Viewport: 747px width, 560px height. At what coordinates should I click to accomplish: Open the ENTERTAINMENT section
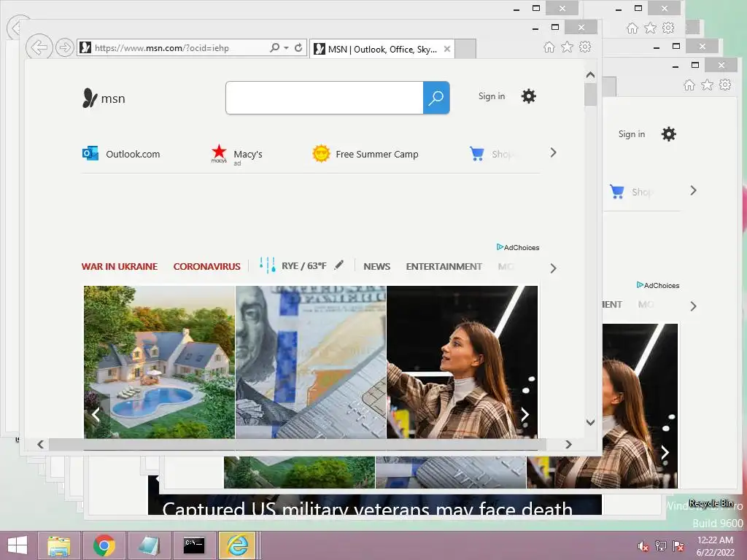pos(444,267)
